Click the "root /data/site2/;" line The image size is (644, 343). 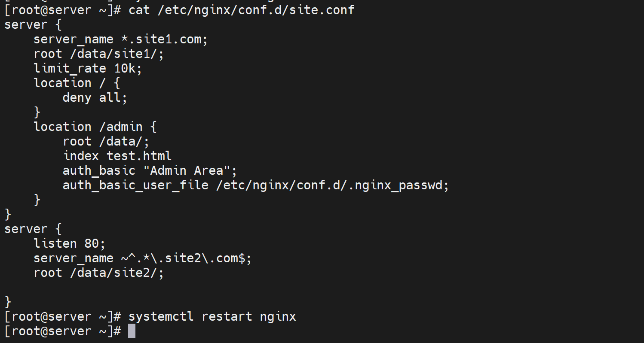pos(99,273)
